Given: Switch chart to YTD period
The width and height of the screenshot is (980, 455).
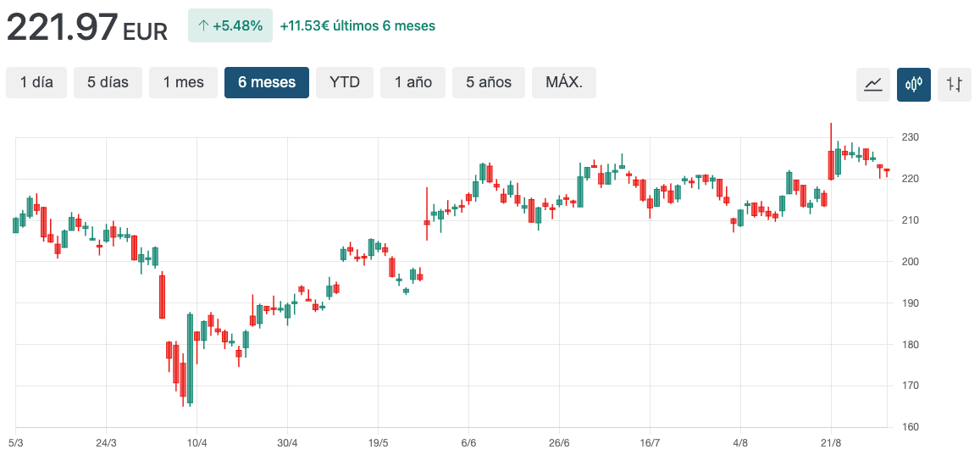Looking at the screenshot, I should pos(345,82).
